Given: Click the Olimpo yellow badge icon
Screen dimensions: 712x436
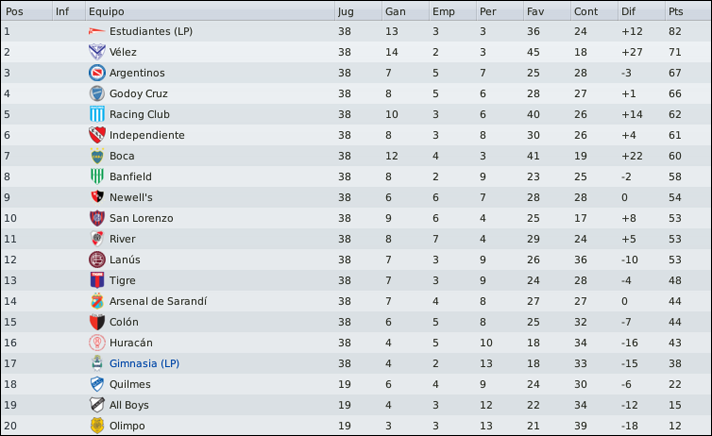Looking at the screenshot, I should click(x=97, y=426).
